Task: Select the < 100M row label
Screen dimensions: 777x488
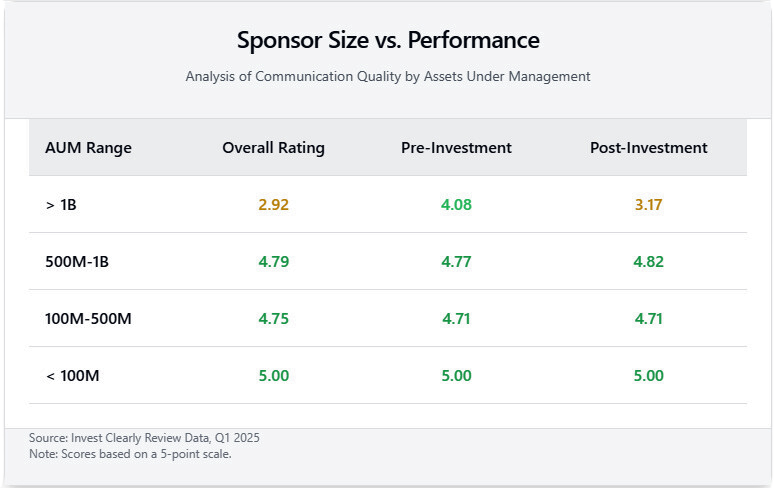Action: click(x=72, y=376)
